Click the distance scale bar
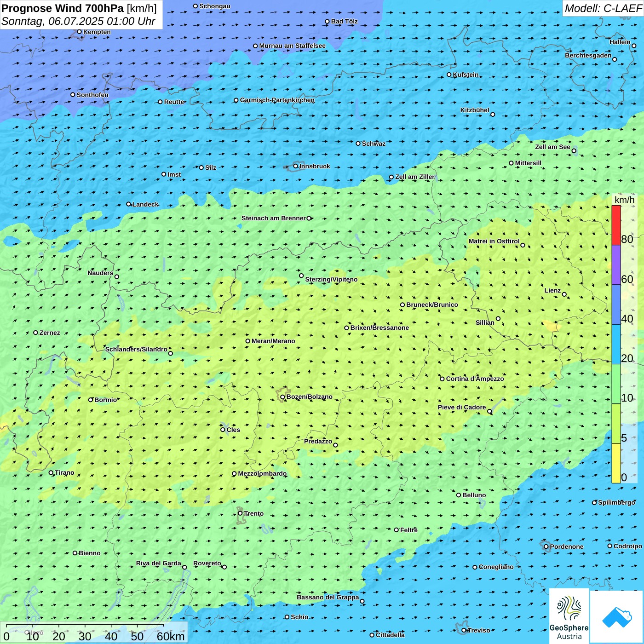The image size is (644, 644). (85, 626)
